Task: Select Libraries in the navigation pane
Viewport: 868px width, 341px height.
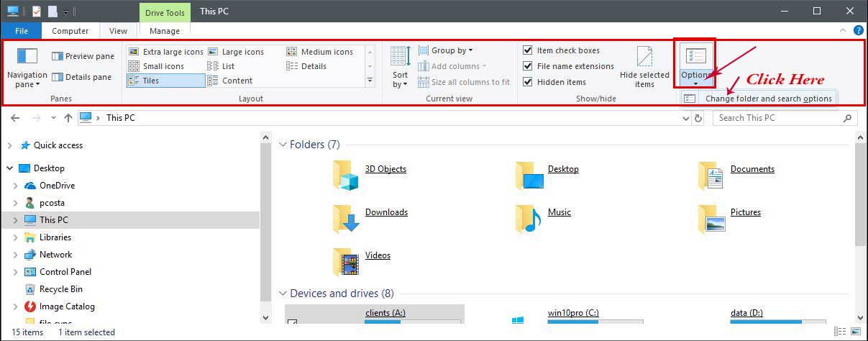Action: [55, 237]
